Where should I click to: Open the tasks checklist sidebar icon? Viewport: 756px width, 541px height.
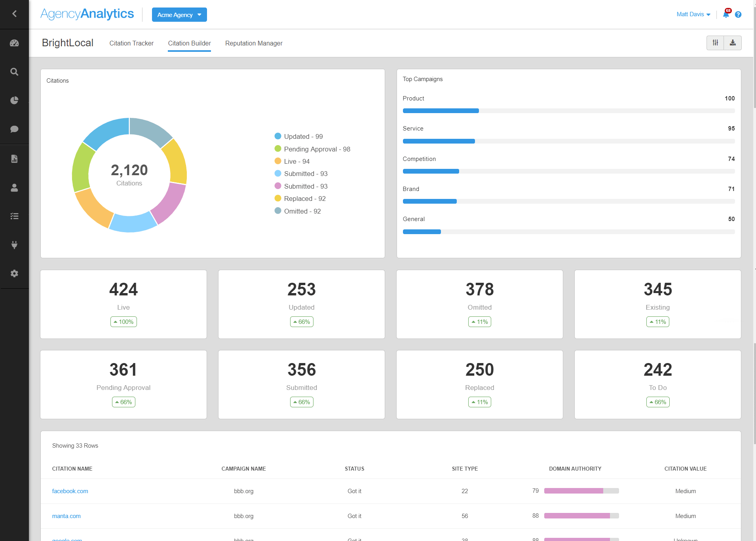14,216
